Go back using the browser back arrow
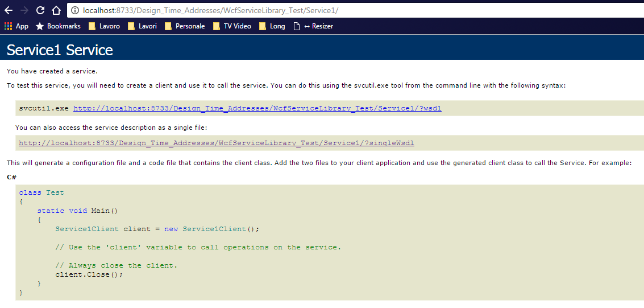The image size is (644, 308). 9,10
